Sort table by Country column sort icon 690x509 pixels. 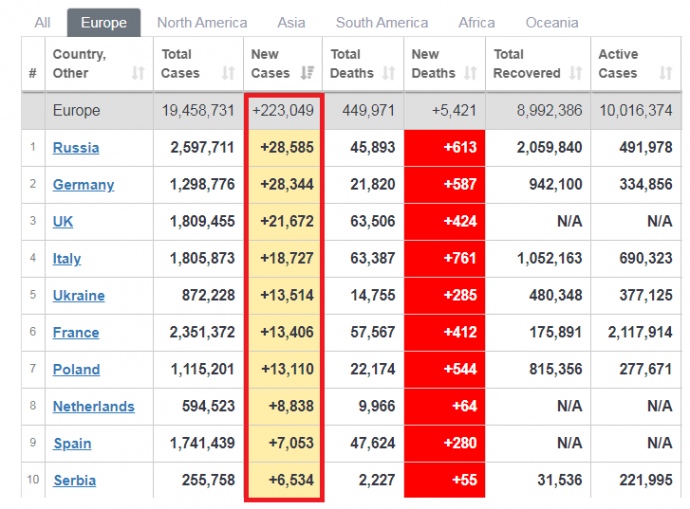[138, 73]
